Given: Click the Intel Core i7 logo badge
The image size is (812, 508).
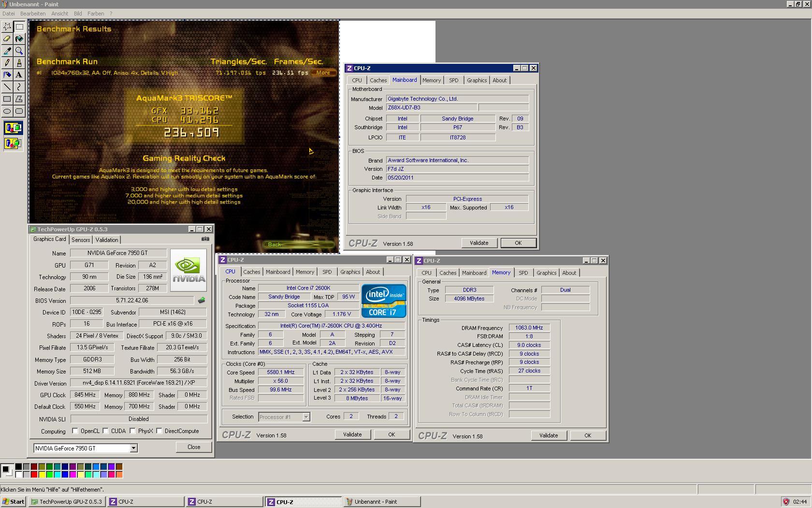Looking at the screenshot, I should [x=384, y=301].
